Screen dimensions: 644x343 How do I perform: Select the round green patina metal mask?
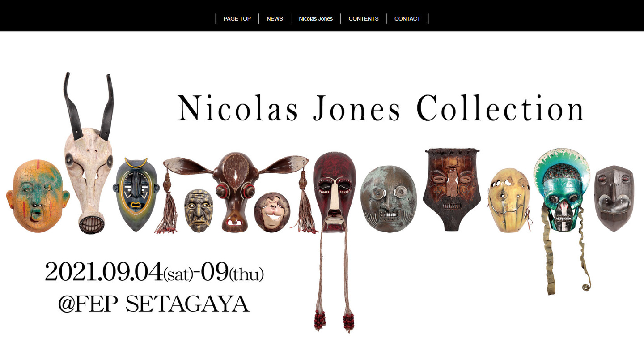[x=389, y=199]
